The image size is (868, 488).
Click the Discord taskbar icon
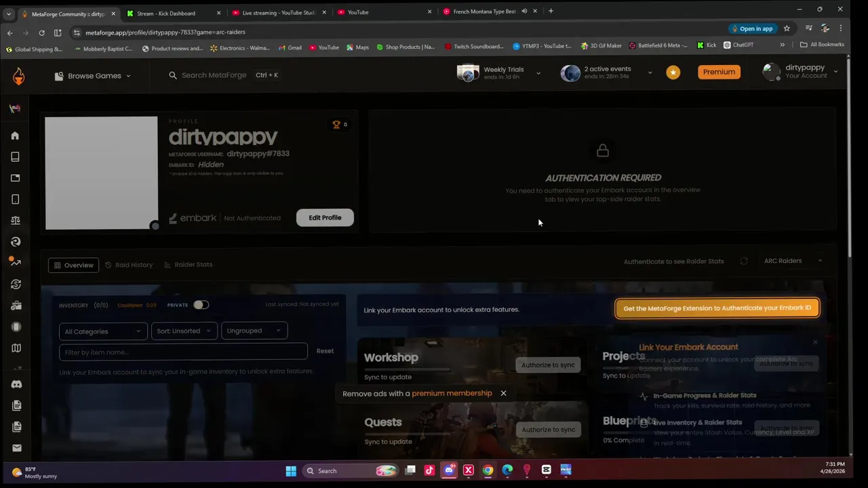pyautogui.click(x=449, y=470)
